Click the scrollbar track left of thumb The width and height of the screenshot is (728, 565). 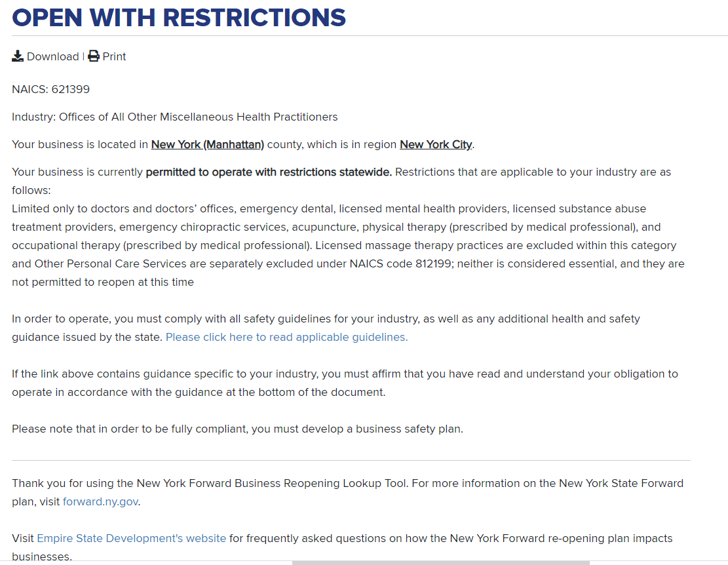point(145,562)
